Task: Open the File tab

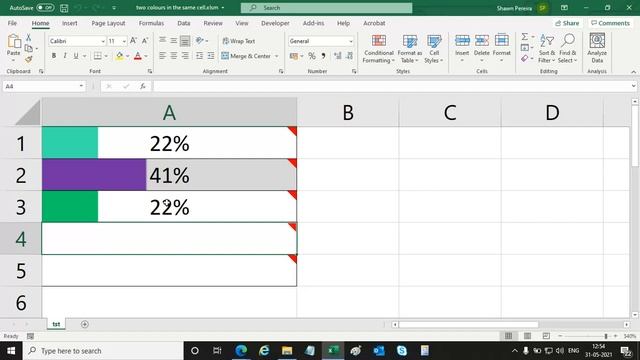Action: 12,23
